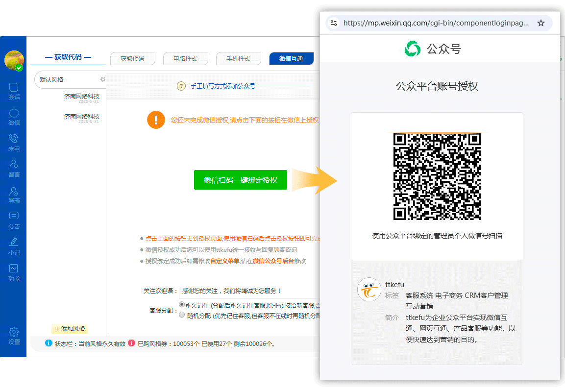Viewport: 565px width, 392px height.
Task: Click 微信授权成功后 bullet text
Action: 221,250
